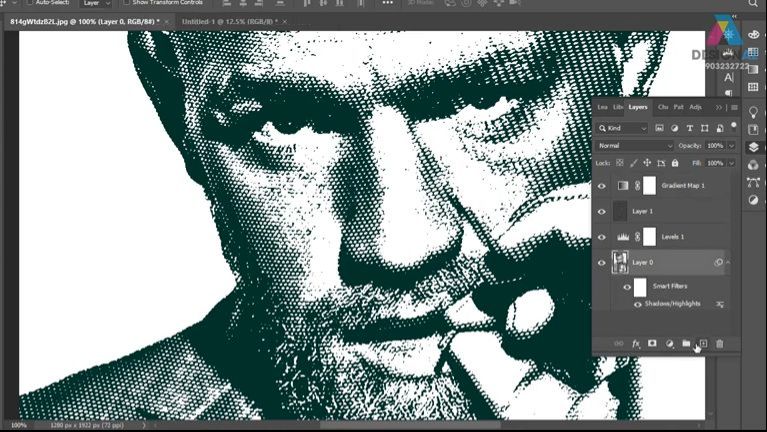
Task: Click the Create new layer icon
Action: click(x=702, y=344)
